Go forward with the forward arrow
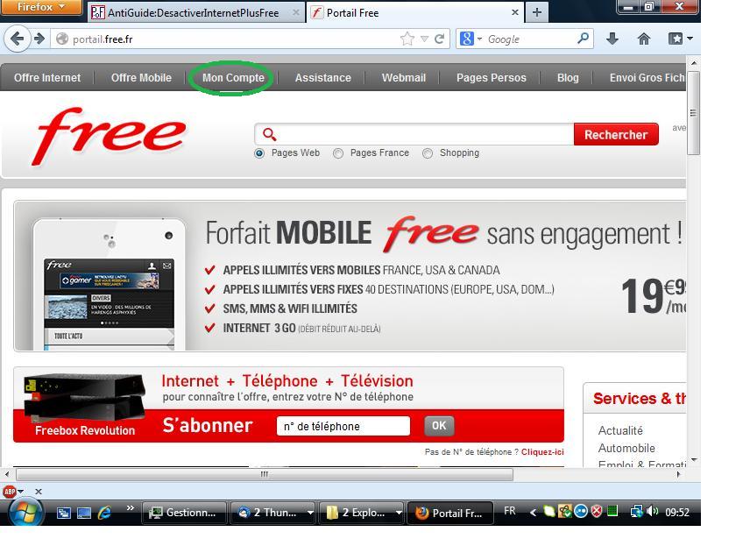Image resolution: width=750 pixels, height=560 pixels. pyautogui.click(x=39, y=39)
